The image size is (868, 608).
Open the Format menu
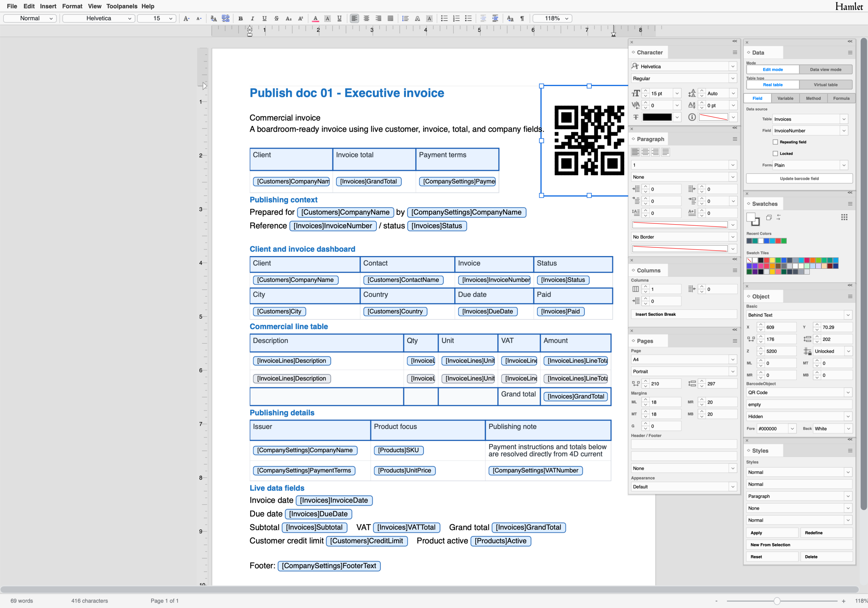click(x=72, y=6)
